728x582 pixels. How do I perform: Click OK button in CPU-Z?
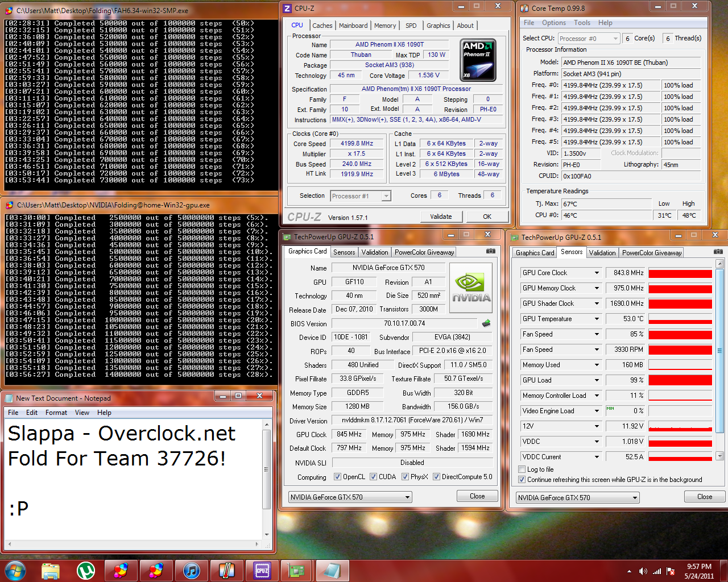[487, 217]
